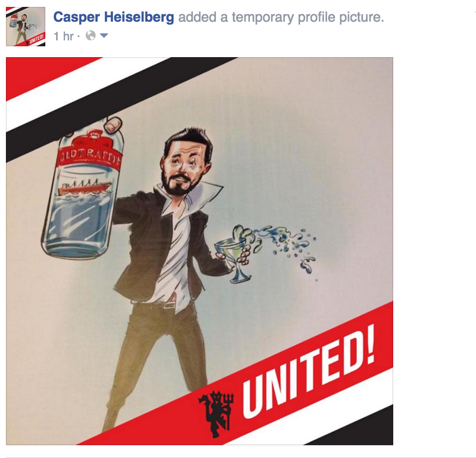Click the "added a temporary profile picture" text

tap(281, 17)
